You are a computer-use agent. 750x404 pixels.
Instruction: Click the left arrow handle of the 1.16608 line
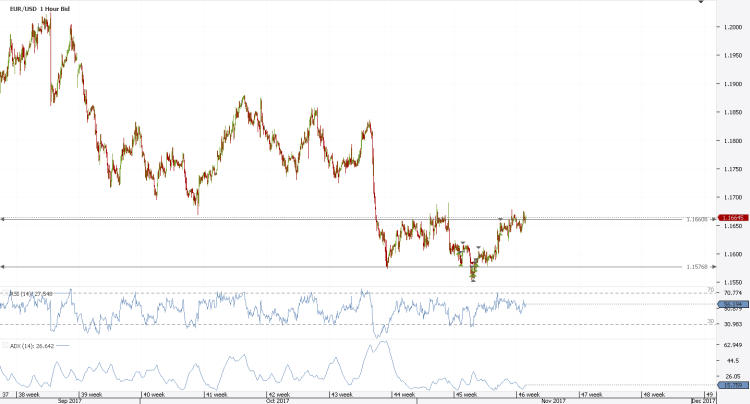[2, 219]
